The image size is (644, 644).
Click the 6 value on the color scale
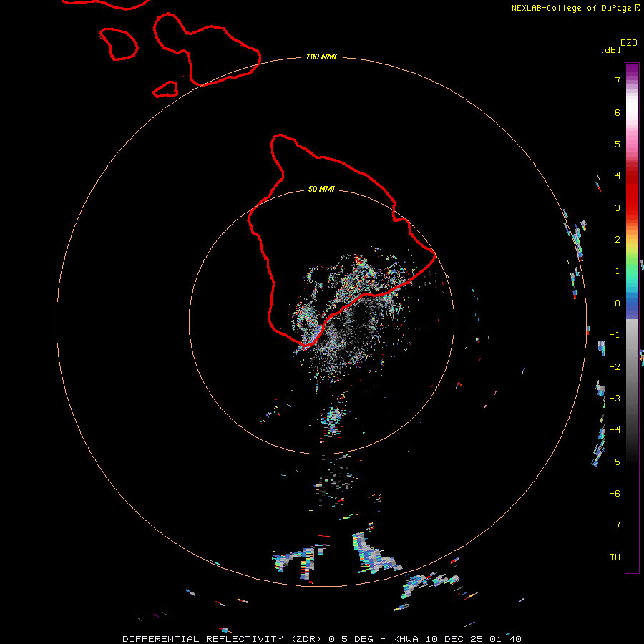[618, 112]
